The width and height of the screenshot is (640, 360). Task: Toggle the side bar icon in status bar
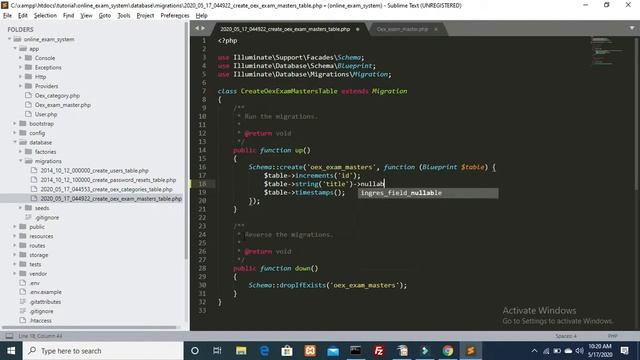[x=9, y=336]
